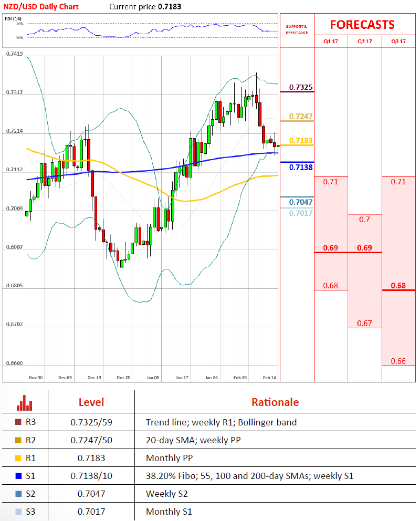This screenshot has height=521, width=420.
Task: Click the Dec 19 date on the chart axis
Action: 94,378
